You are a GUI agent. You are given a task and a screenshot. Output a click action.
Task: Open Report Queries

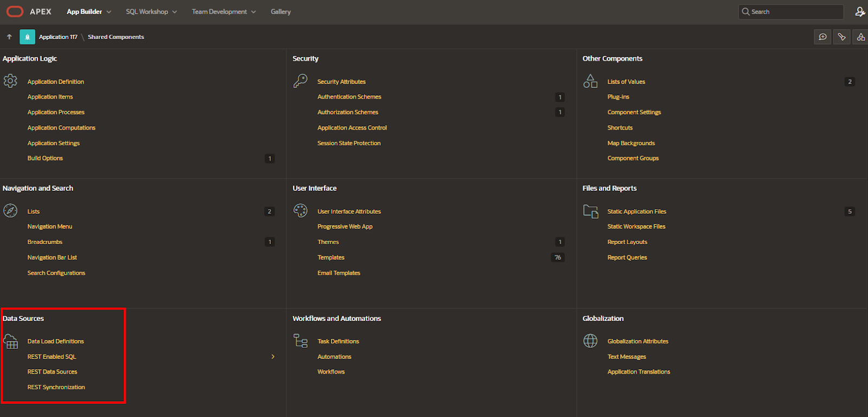[x=627, y=258]
